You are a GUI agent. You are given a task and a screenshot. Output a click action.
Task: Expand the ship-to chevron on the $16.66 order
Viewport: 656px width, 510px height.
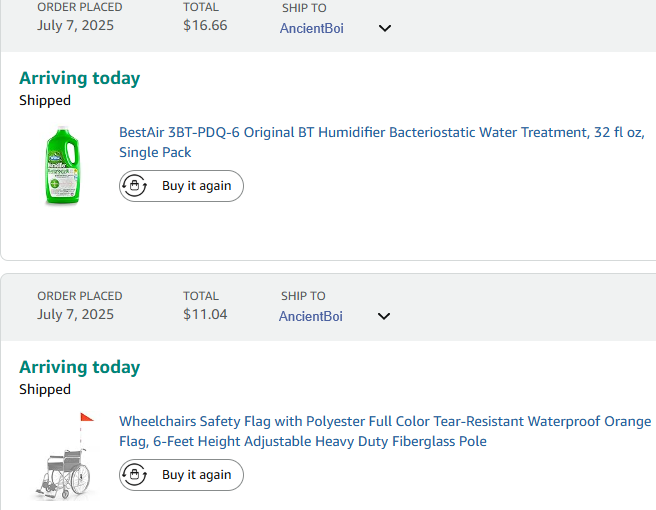(x=384, y=28)
